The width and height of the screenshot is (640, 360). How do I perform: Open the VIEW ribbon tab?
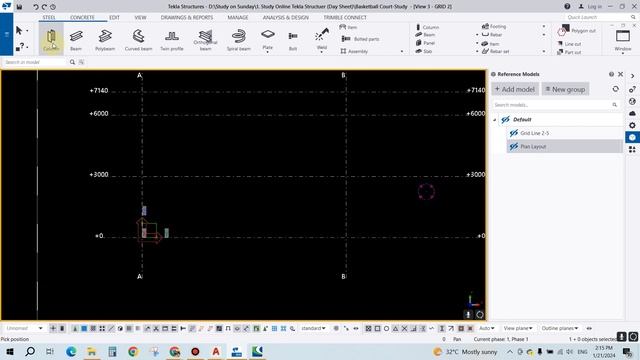point(140,18)
